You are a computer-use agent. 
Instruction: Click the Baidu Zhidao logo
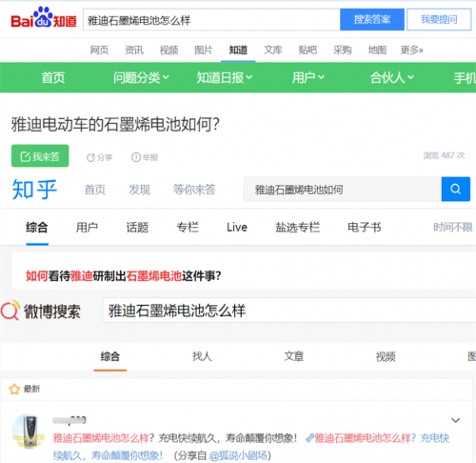click(44, 17)
